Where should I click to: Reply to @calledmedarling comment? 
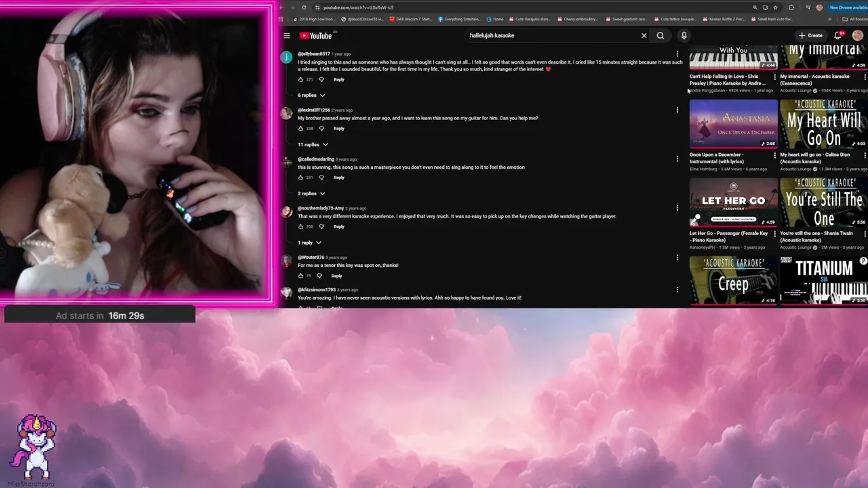pyautogui.click(x=339, y=178)
